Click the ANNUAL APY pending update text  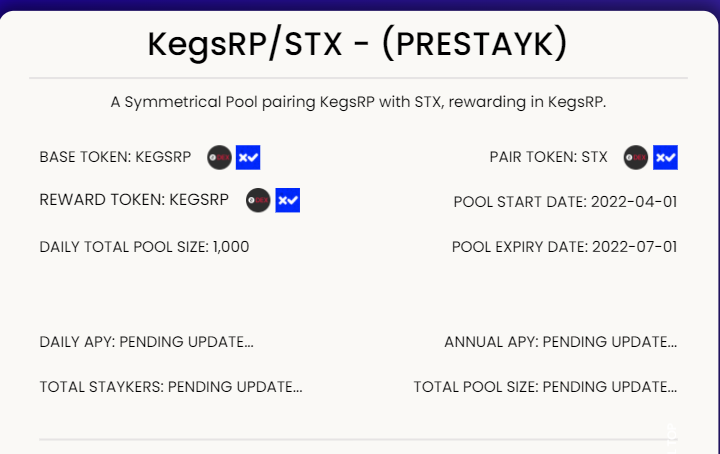click(x=561, y=342)
